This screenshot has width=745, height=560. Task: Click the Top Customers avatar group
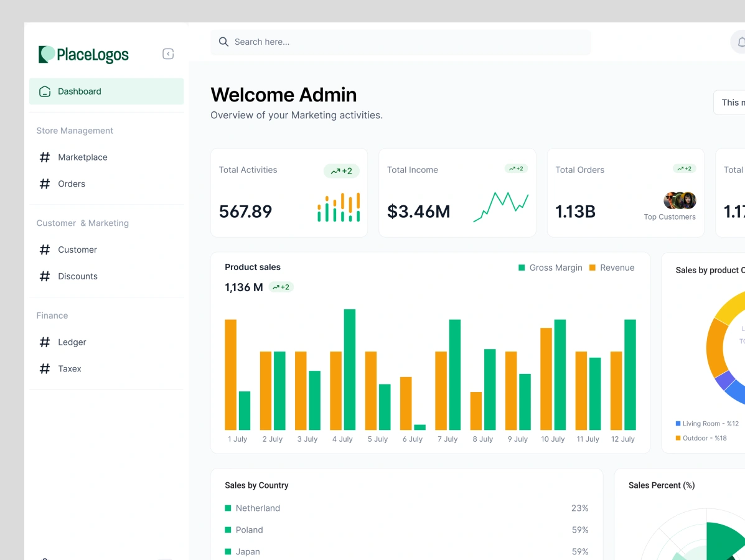(680, 200)
